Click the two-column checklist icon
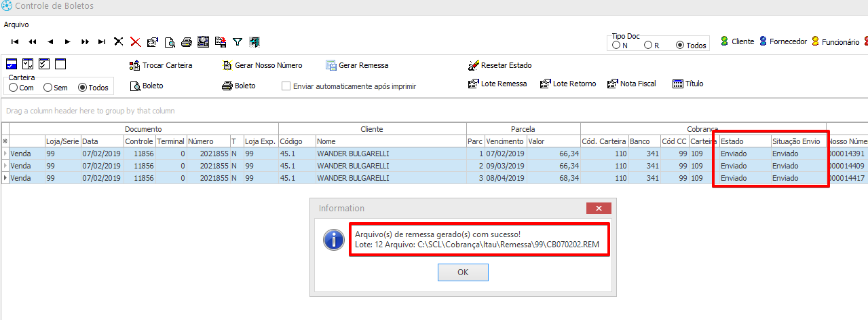Screen dimensions: 868x320 pyautogui.click(x=28, y=65)
